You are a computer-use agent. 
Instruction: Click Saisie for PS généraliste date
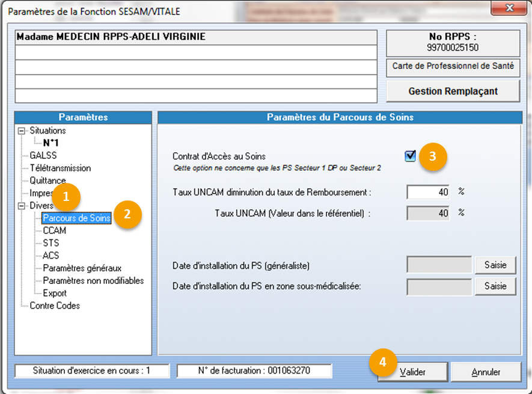(495, 265)
